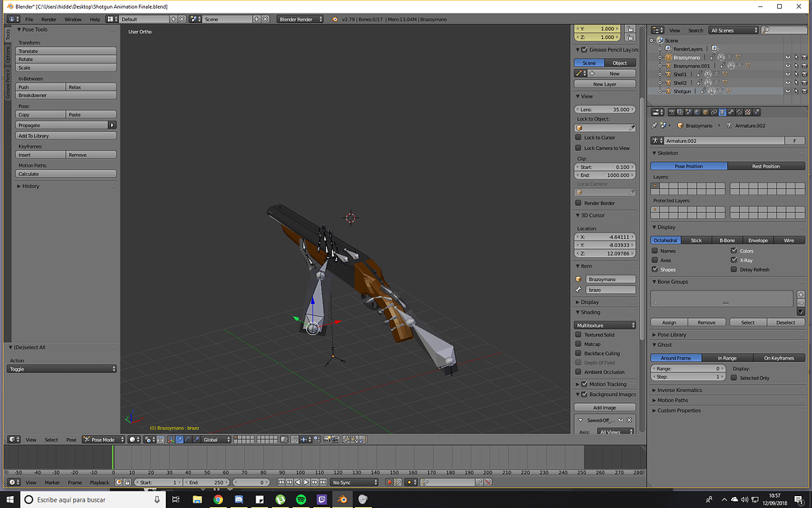The height and width of the screenshot is (508, 812).
Task: Enable the Backface Culling checkbox
Action: 578,353
